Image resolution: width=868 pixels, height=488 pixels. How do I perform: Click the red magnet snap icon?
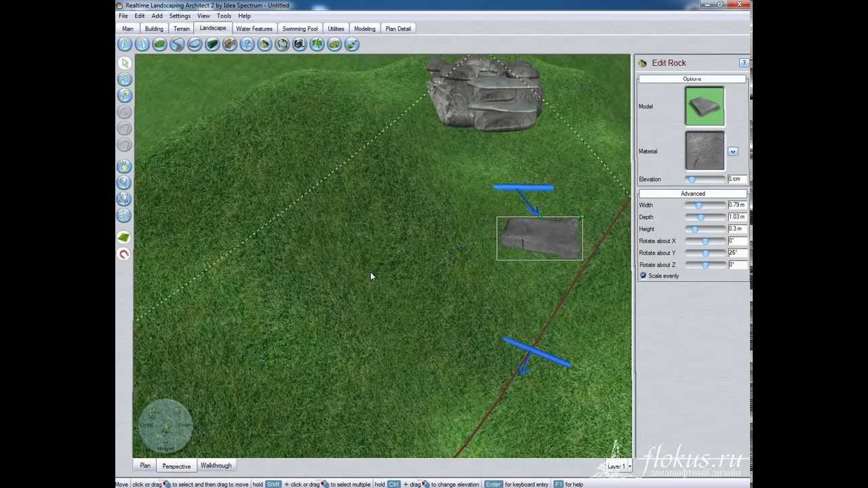pos(124,254)
